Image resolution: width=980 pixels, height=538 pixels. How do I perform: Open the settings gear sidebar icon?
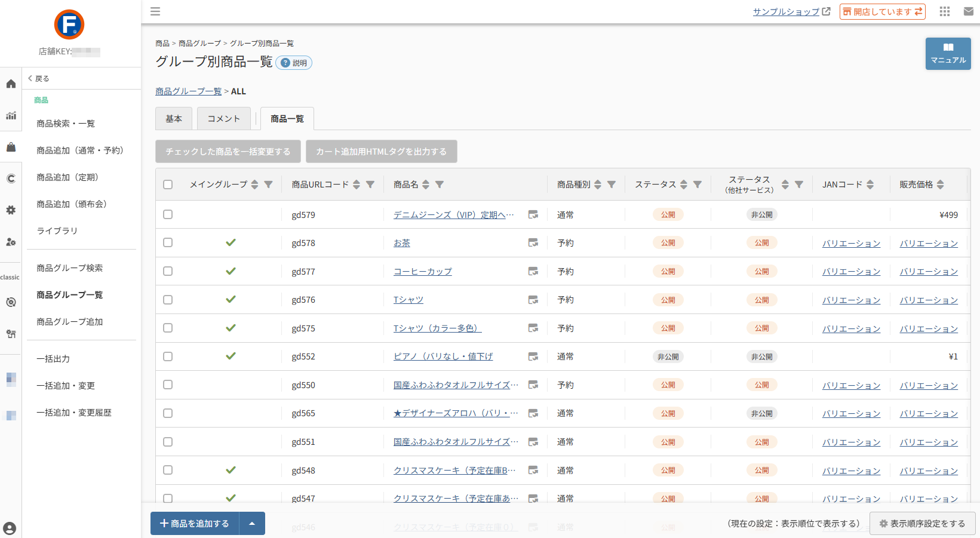[11, 210]
